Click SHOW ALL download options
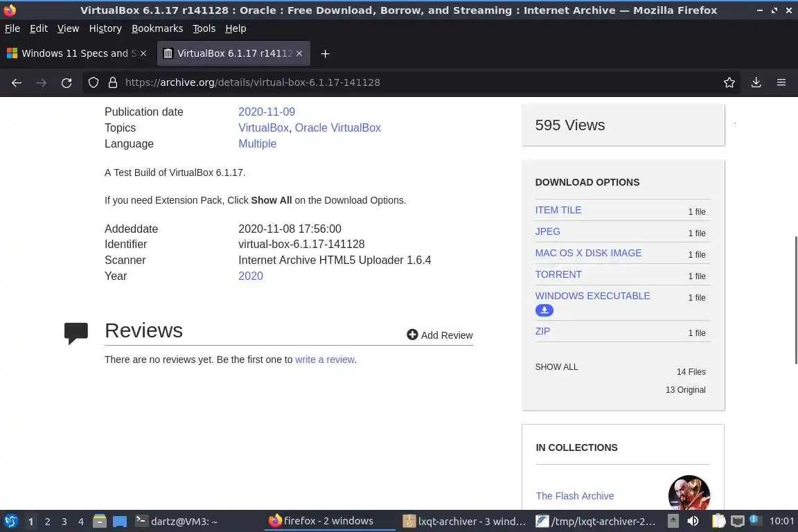 (x=556, y=366)
